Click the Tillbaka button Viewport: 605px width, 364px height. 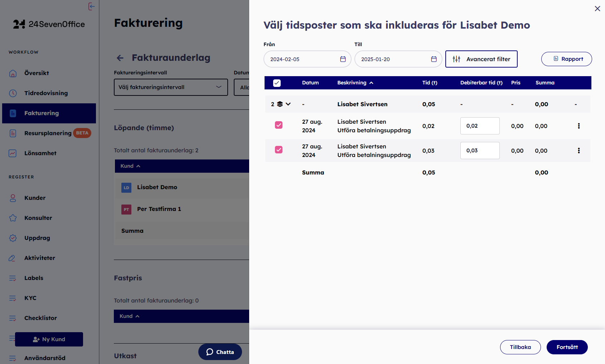(x=520, y=347)
